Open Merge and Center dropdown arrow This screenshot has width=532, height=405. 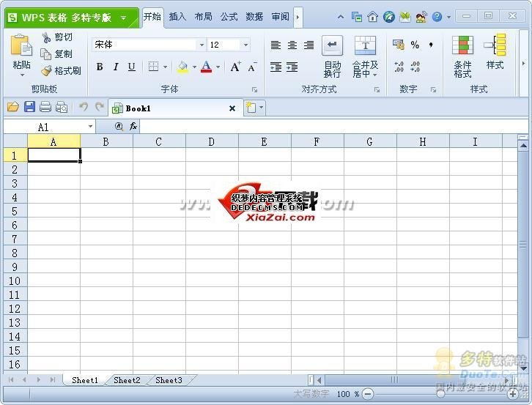coord(375,74)
